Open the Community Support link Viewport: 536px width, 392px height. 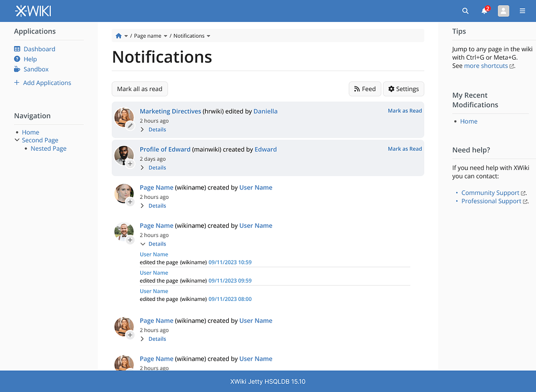(x=490, y=193)
